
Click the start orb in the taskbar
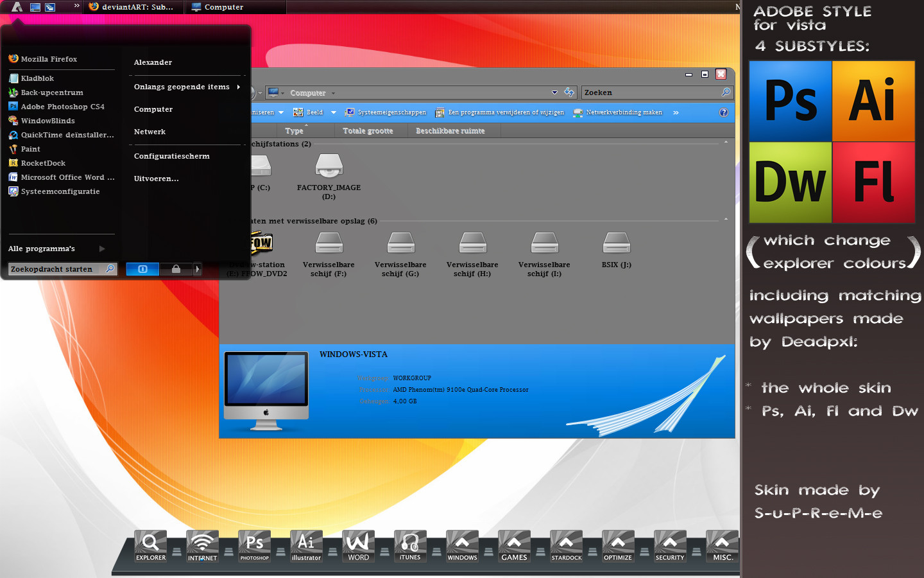coord(17,7)
